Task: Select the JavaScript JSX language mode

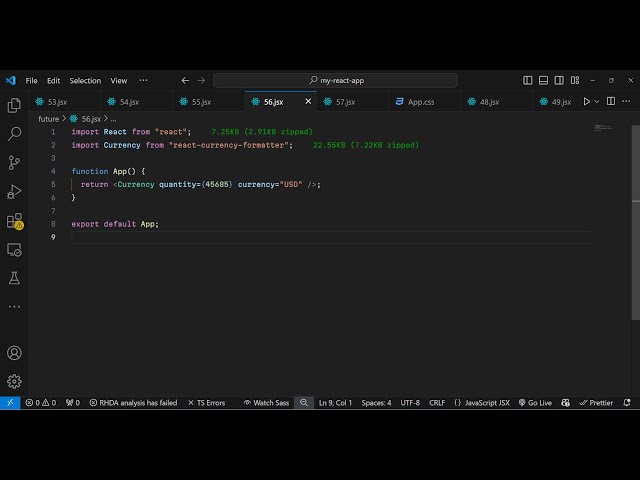Action: [481, 403]
